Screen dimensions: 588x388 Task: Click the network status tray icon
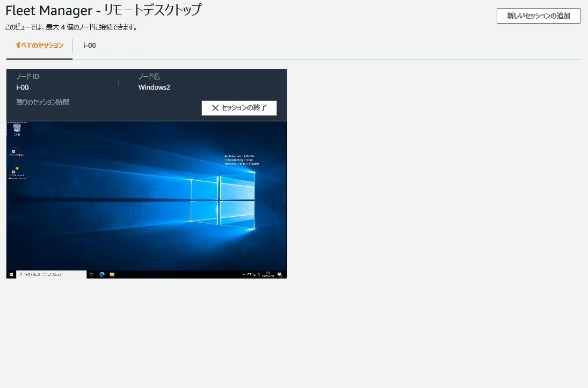[x=249, y=274]
